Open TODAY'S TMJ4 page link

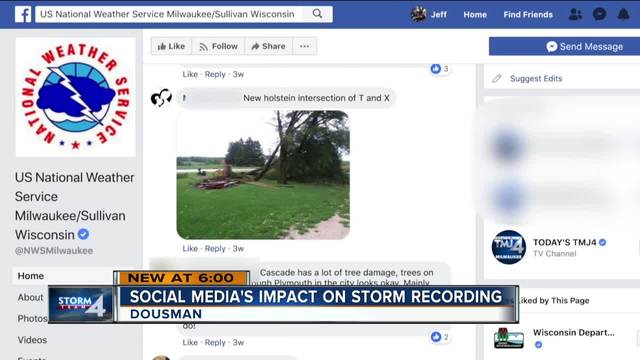tap(565, 242)
